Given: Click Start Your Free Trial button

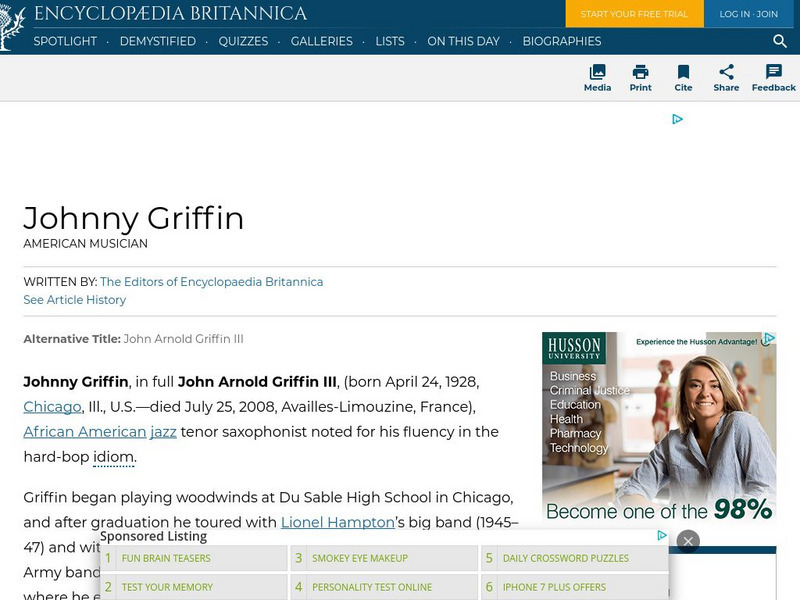Looking at the screenshot, I should point(634,14).
